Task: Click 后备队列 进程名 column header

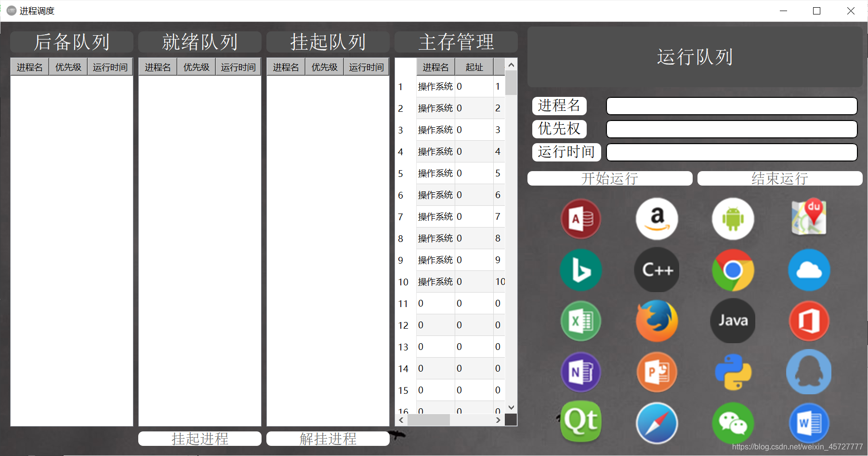Action: tap(30, 67)
